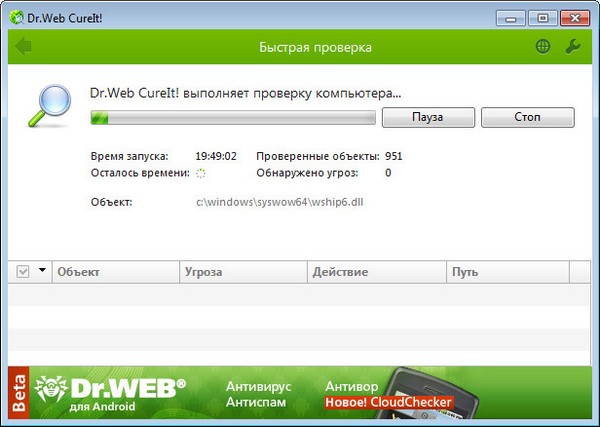Click the green back arrow
600x427 pixels.
point(23,46)
